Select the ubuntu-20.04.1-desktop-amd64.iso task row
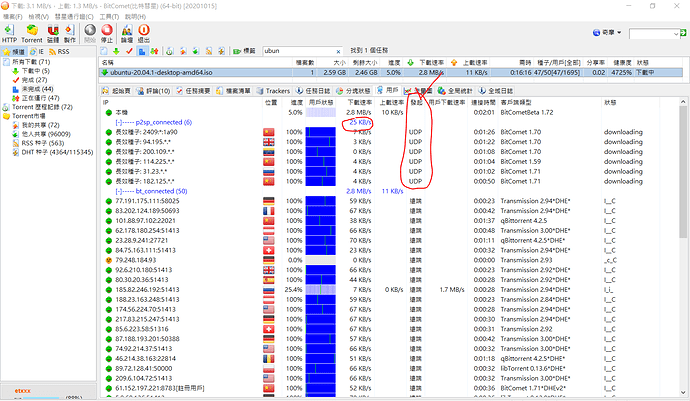Viewport: 690px width, 401px height. coord(391,72)
